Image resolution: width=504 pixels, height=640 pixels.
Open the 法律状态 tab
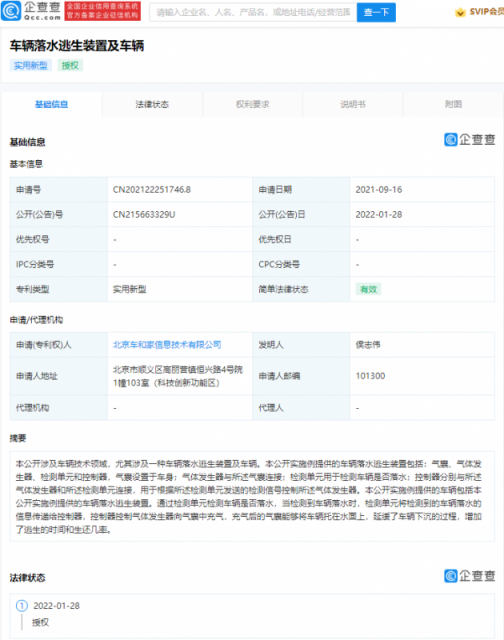pos(152,104)
